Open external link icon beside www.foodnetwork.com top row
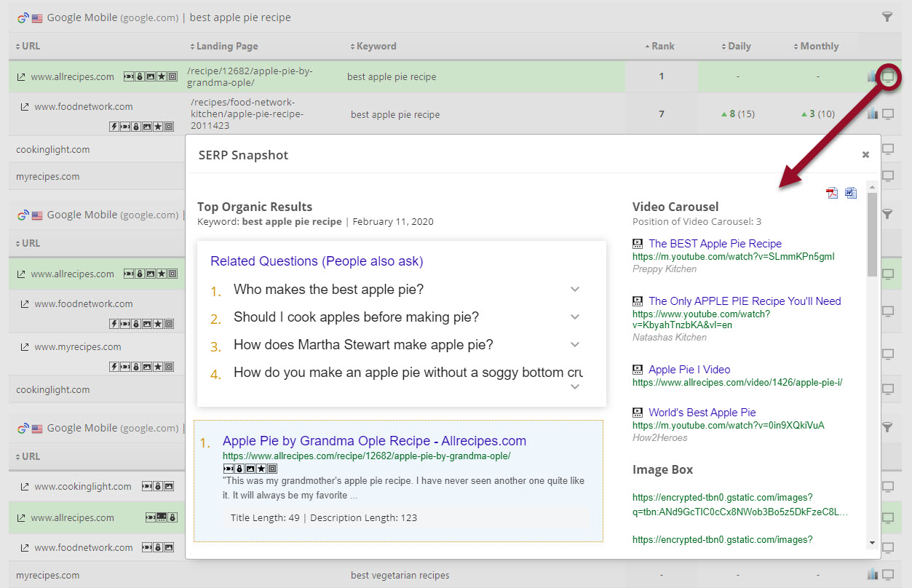This screenshot has width=912, height=588. click(25, 107)
